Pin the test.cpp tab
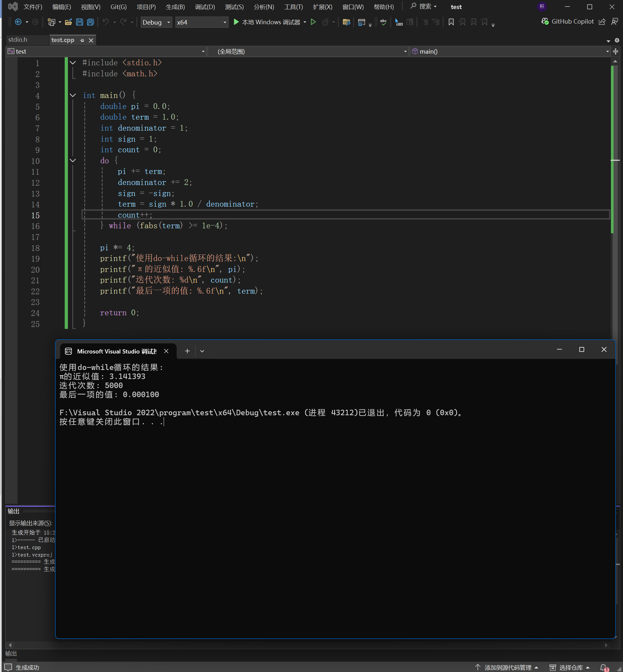This screenshot has height=672, width=623. click(82, 40)
